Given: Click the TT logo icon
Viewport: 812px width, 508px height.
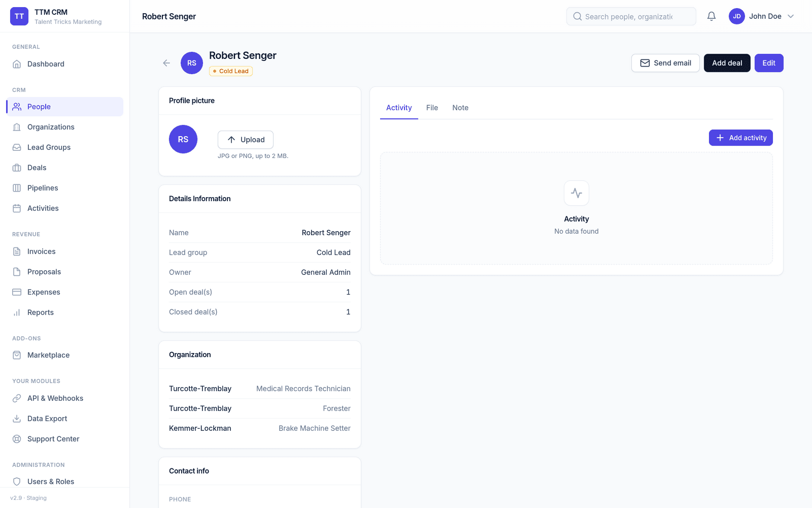Looking at the screenshot, I should coord(19,16).
